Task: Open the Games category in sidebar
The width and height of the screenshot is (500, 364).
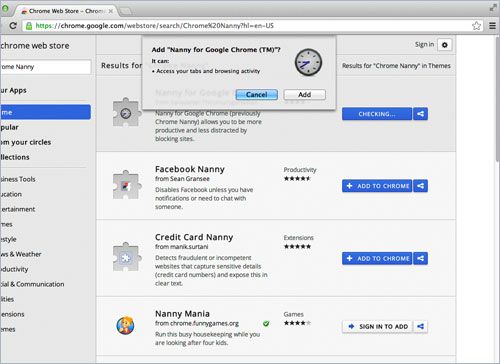Action: [6, 224]
